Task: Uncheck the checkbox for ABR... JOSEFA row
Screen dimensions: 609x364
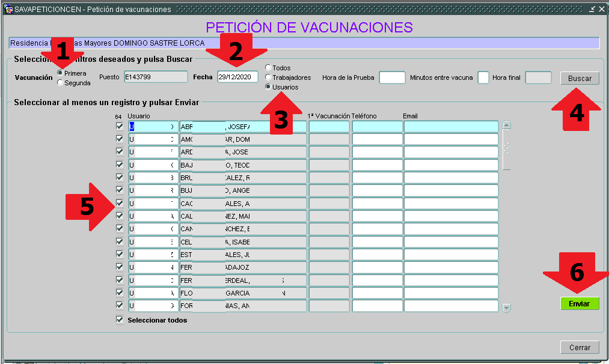Action: 120,127
